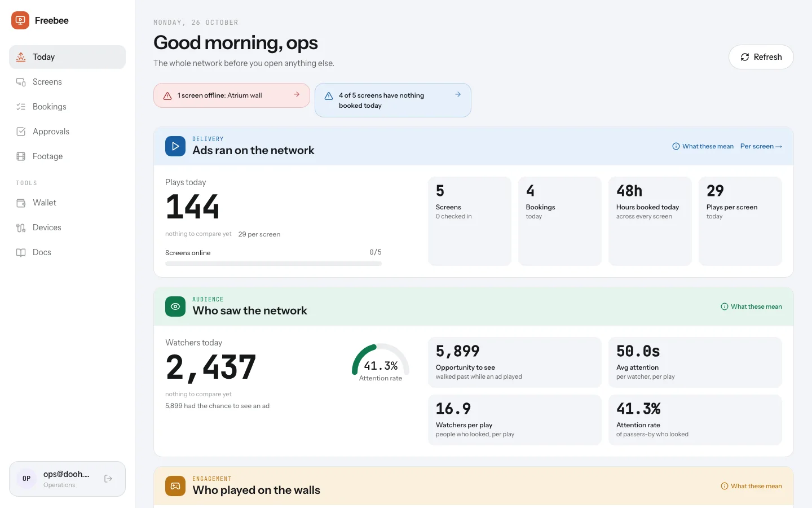This screenshot has height=508, width=812.
Task: Open the '1 screen offline: Atrium wall' alert
Action: point(232,95)
